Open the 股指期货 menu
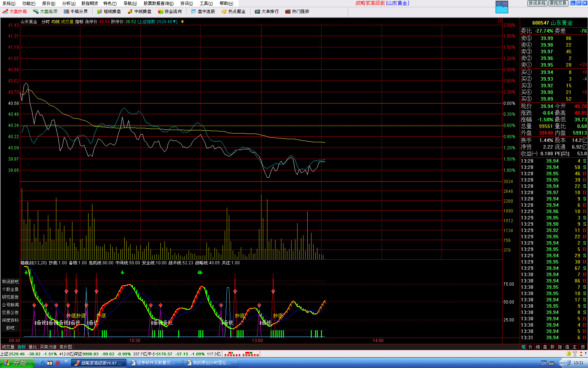Screen dimensions: 588x368 [90, 4]
